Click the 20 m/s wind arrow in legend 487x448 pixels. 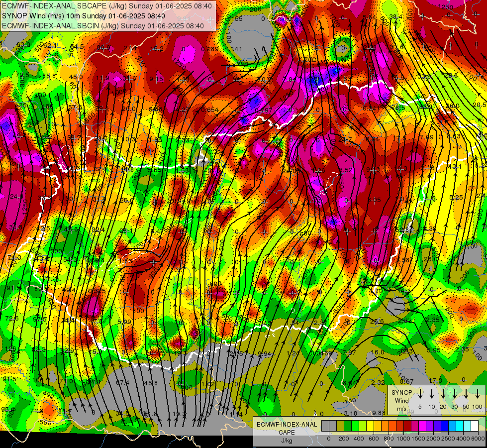click(x=443, y=394)
